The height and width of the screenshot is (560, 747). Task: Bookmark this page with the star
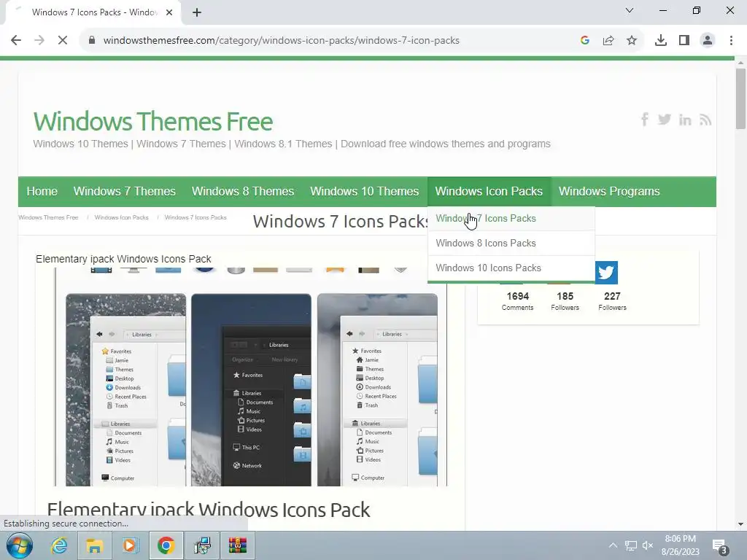tap(632, 41)
